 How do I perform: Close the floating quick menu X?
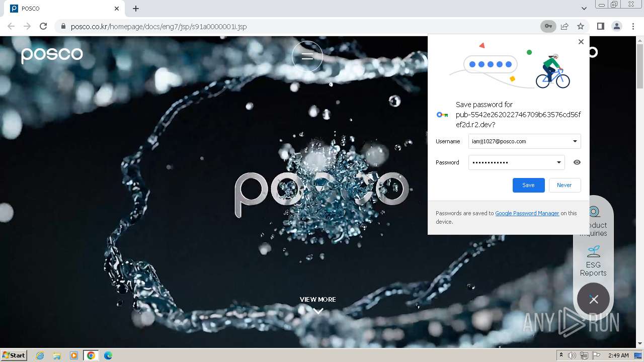(594, 299)
